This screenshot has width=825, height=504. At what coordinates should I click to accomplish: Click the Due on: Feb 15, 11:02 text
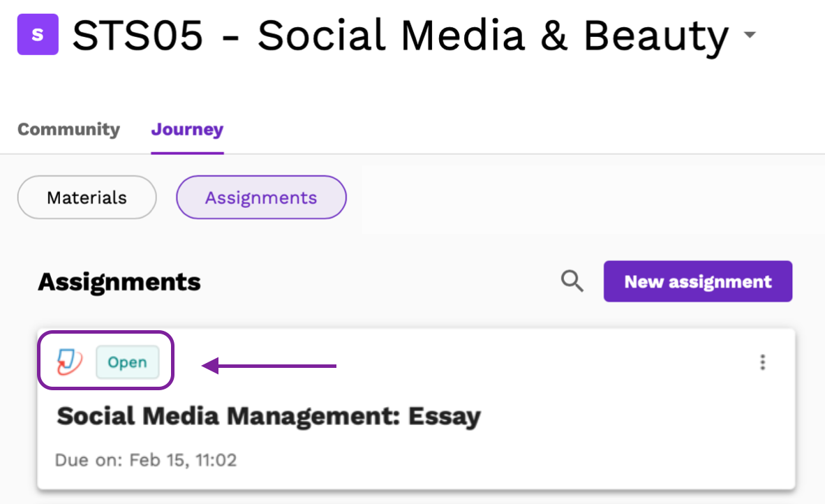146,460
